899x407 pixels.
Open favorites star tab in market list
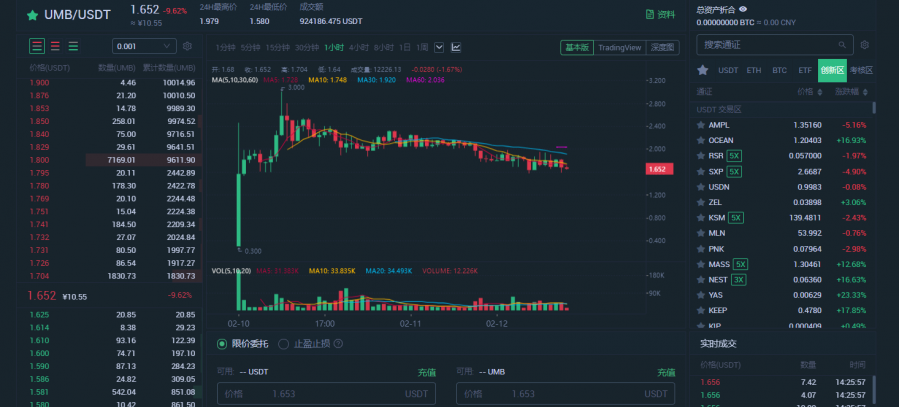[x=702, y=71]
